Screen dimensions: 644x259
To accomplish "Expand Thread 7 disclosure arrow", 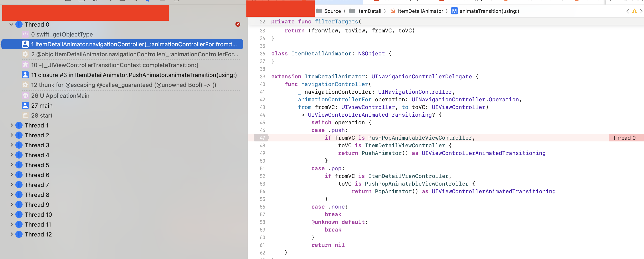I will [x=12, y=185].
